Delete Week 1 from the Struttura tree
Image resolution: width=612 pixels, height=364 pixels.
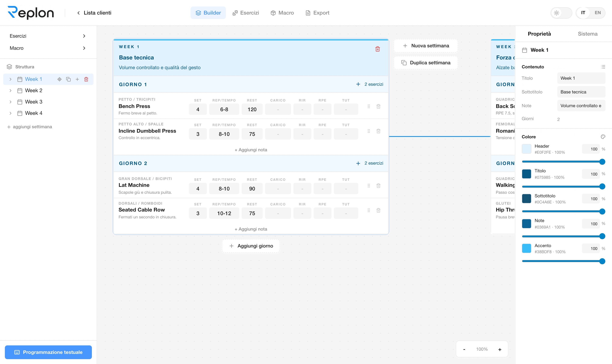click(x=86, y=79)
